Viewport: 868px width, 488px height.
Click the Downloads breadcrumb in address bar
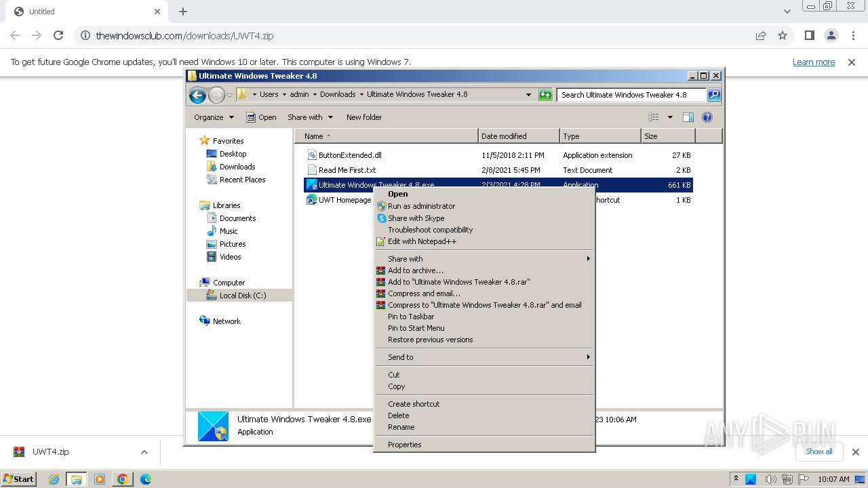(x=338, y=94)
